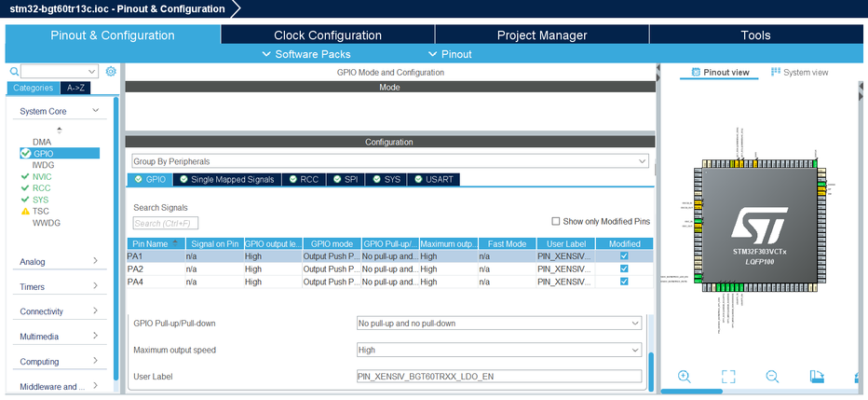Screen dimensions: 868x400
Task: Open the categories settings gear icon
Action: point(111,72)
